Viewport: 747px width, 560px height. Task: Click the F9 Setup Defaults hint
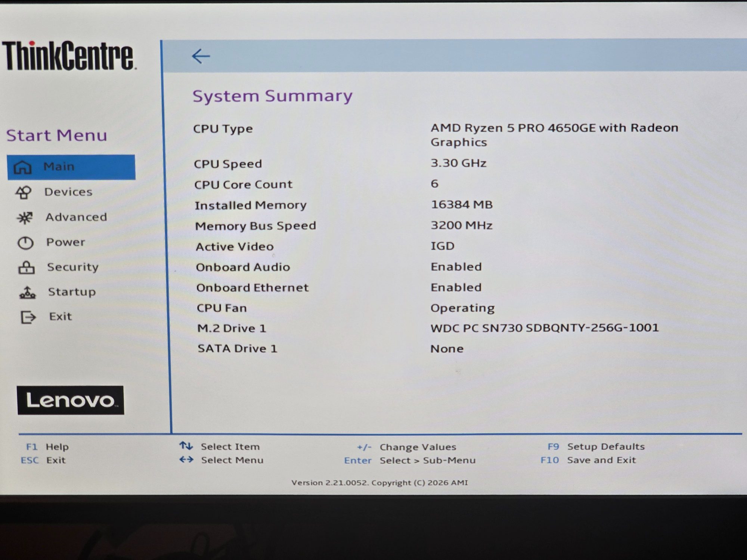tap(596, 447)
